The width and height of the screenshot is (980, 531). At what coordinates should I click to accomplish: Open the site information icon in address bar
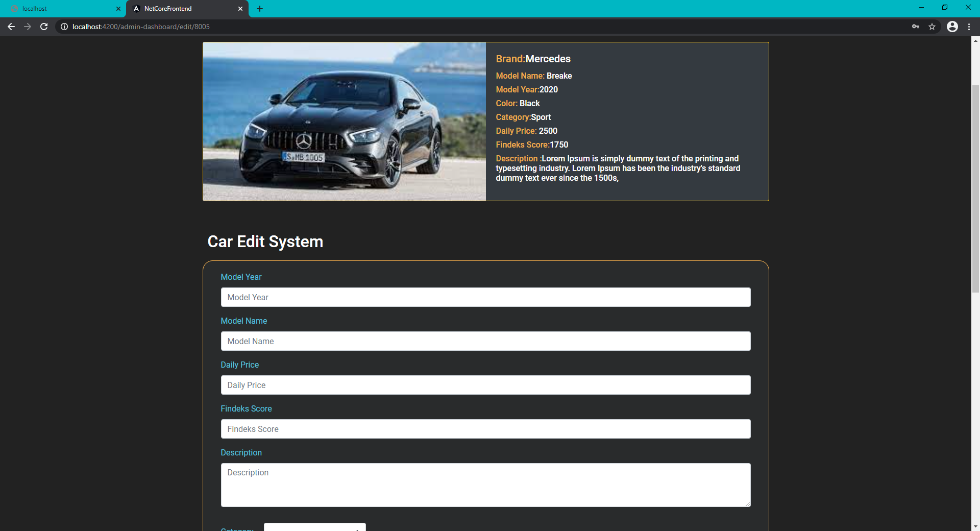pos(64,27)
